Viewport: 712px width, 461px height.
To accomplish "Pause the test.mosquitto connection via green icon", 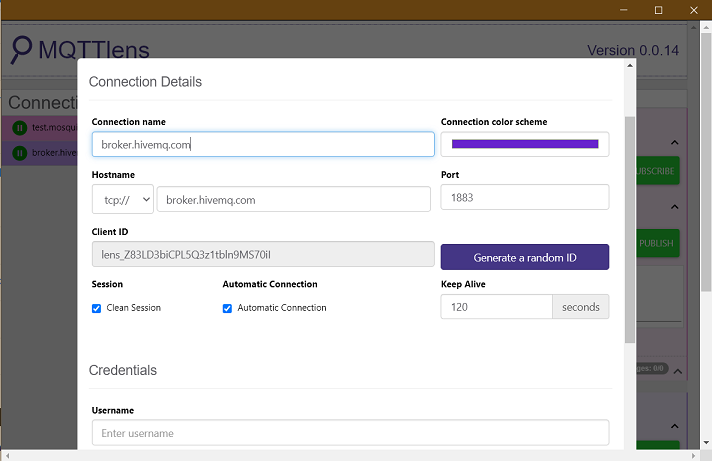I will pos(20,128).
